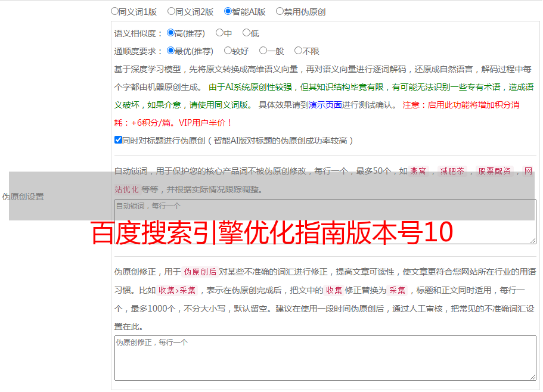Focus the 自动锁词 text area
The image size is (543, 392).
pos(325,222)
